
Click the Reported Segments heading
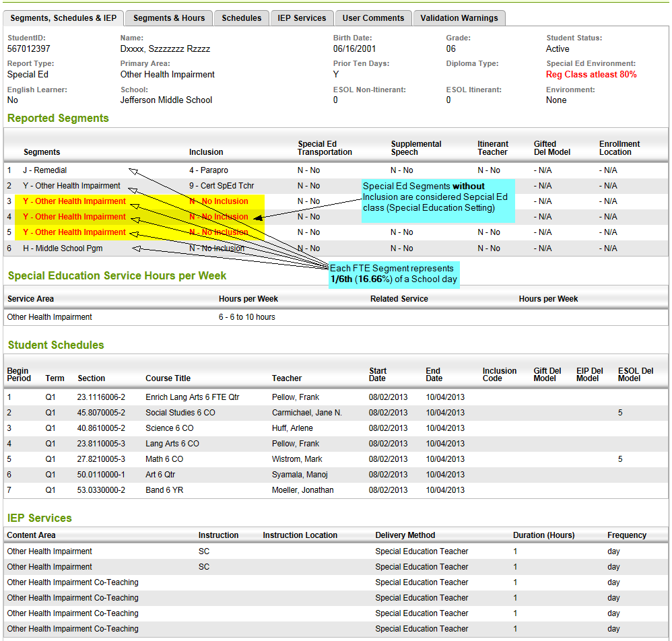click(x=58, y=119)
